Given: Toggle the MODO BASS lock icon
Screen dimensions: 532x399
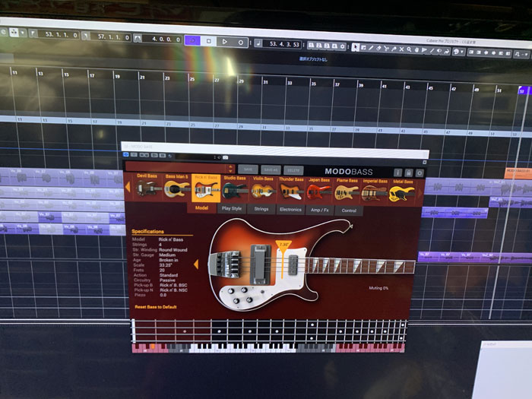Looking at the screenshot, I should pyautogui.click(x=409, y=173).
